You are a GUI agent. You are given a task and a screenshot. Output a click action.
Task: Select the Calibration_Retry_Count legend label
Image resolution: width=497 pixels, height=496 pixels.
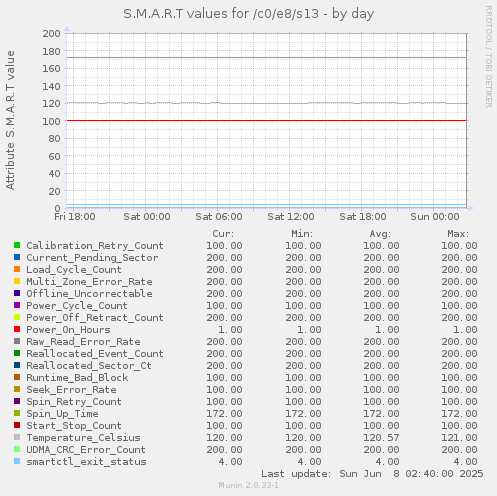95,246
